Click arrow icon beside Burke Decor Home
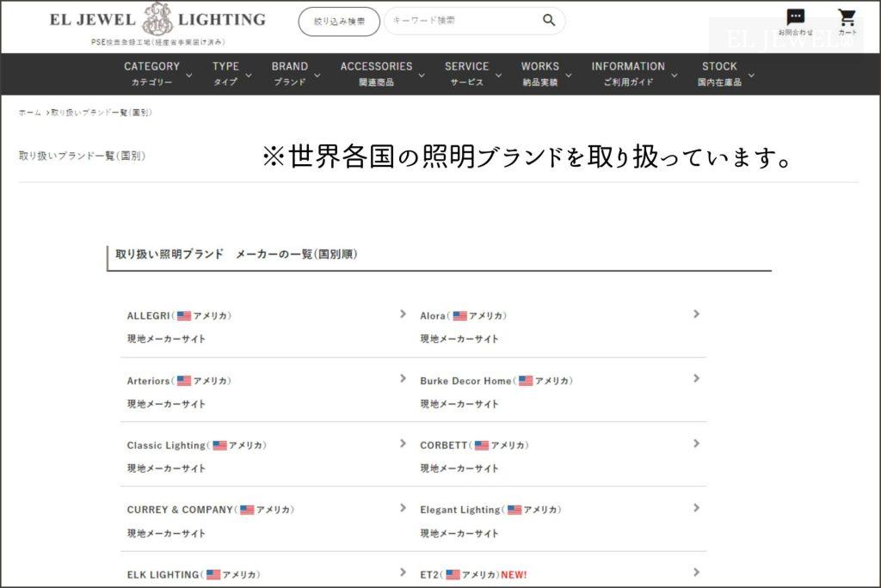881x588 pixels. tap(696, 379)
